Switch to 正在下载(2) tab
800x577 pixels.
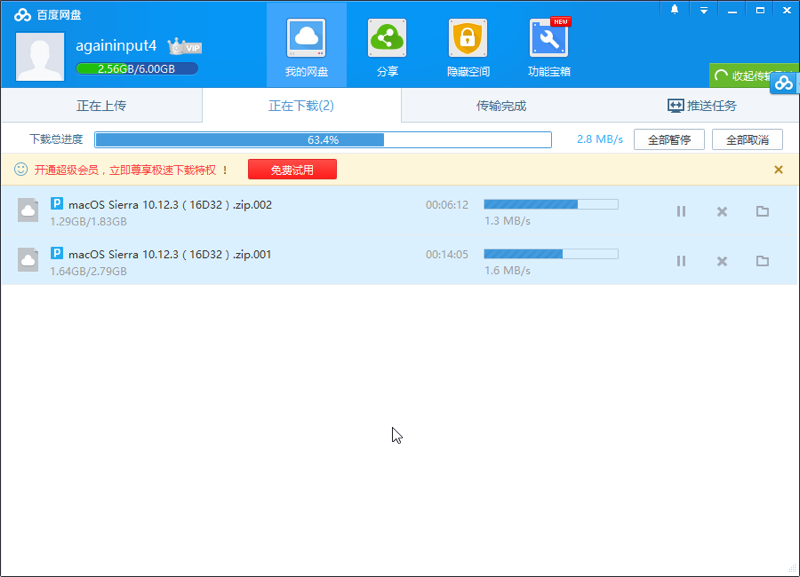pyautogui.click(x=302, y=106)
